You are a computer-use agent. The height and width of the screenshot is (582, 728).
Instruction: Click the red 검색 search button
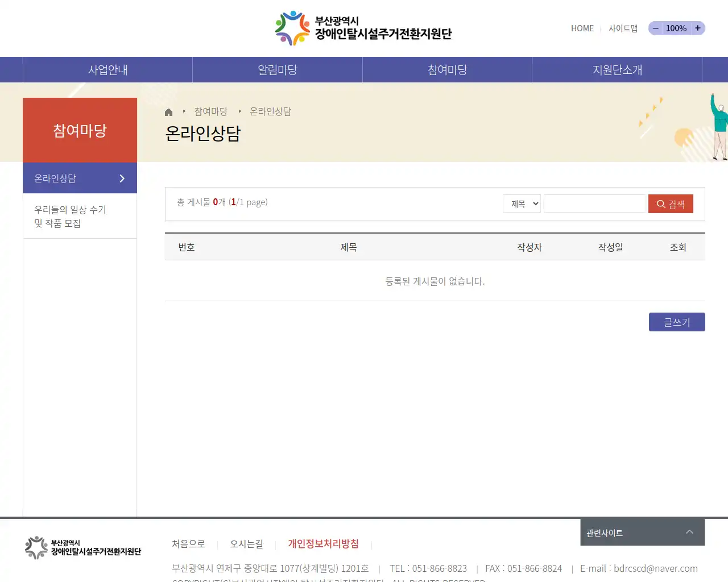(671, 204)
